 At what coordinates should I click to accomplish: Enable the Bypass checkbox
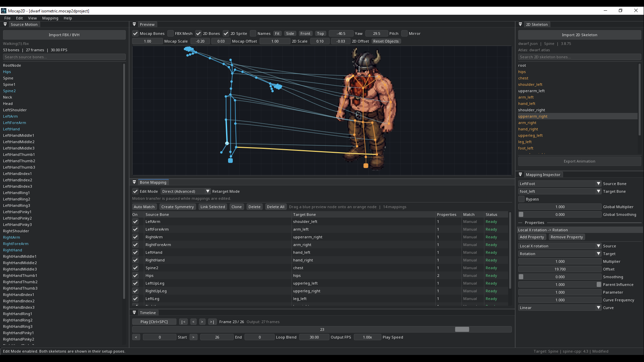click(521, 199)
